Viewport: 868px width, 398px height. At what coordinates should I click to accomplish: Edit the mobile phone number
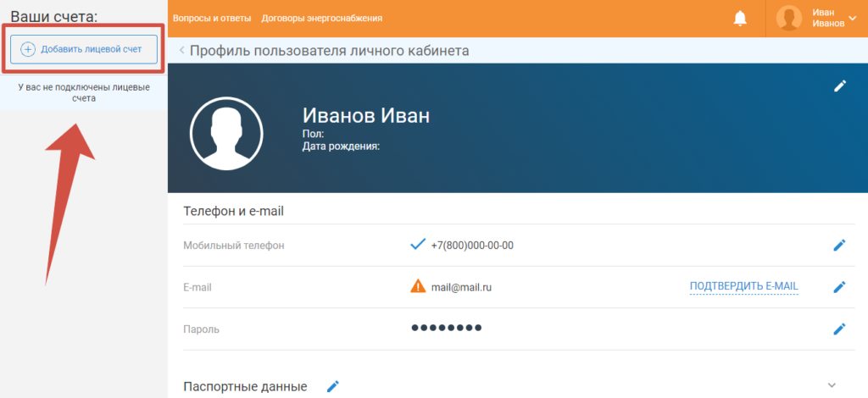[839, 245]
